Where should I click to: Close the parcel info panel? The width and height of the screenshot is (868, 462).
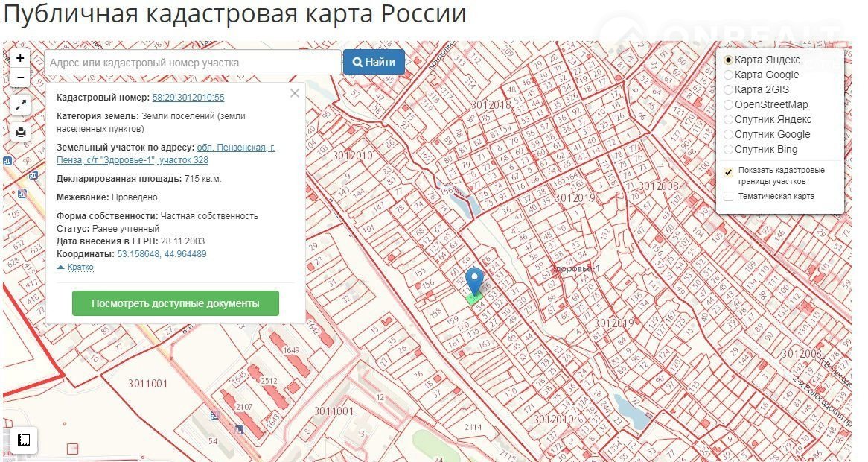coord(294,93)
